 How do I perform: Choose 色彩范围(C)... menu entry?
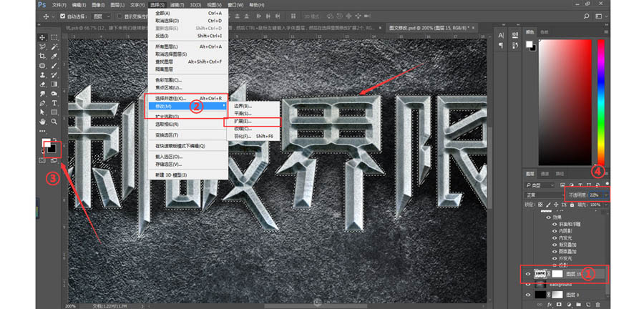click(x=187, y=80)
